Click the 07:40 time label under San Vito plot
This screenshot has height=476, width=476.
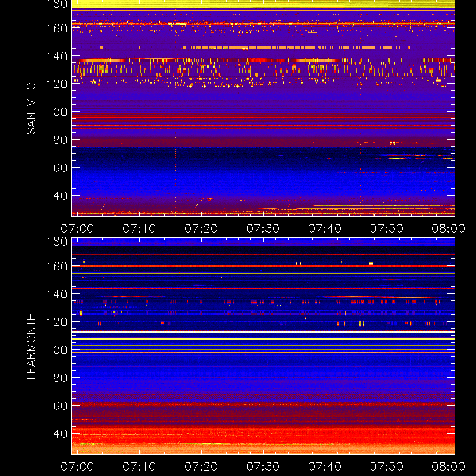click(x=325, y=228)
